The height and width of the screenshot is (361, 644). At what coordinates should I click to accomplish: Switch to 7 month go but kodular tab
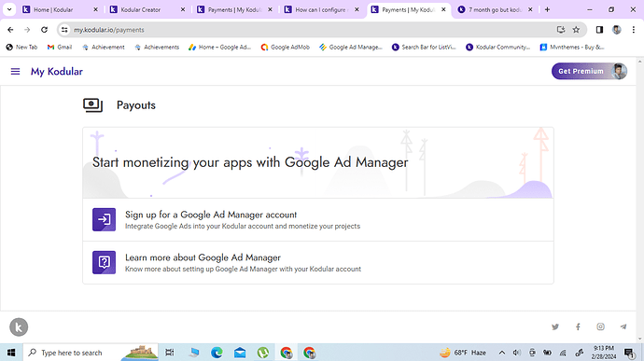coord(496,9)
